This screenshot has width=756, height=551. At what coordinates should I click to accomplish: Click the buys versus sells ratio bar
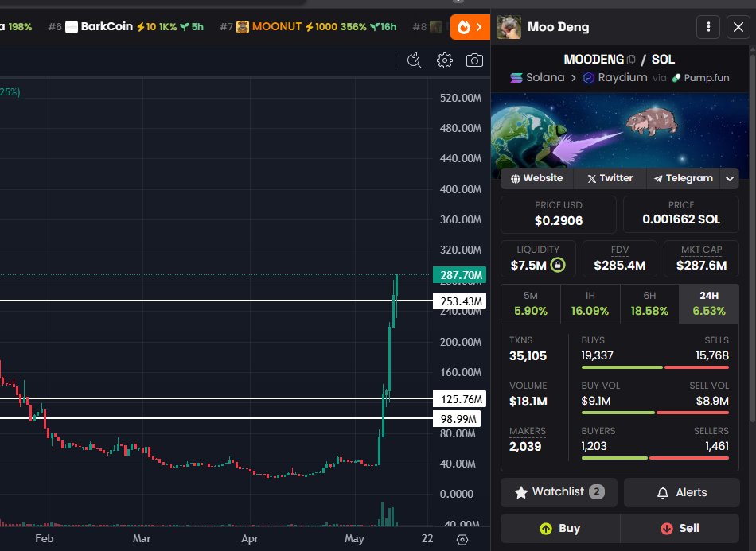655,367
